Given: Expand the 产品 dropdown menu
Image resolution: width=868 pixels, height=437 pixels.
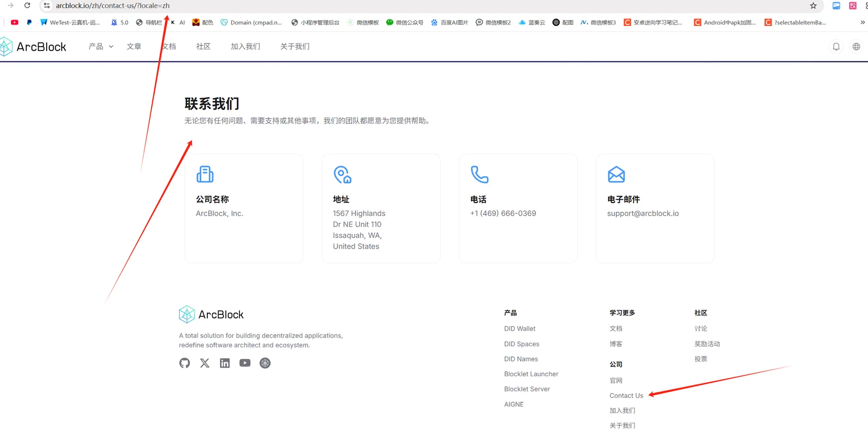Looking at the screenshot, I should [101, 47].
